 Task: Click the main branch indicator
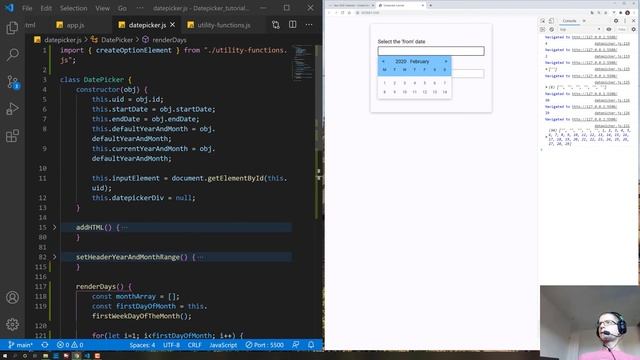click(x=20, y=345)
